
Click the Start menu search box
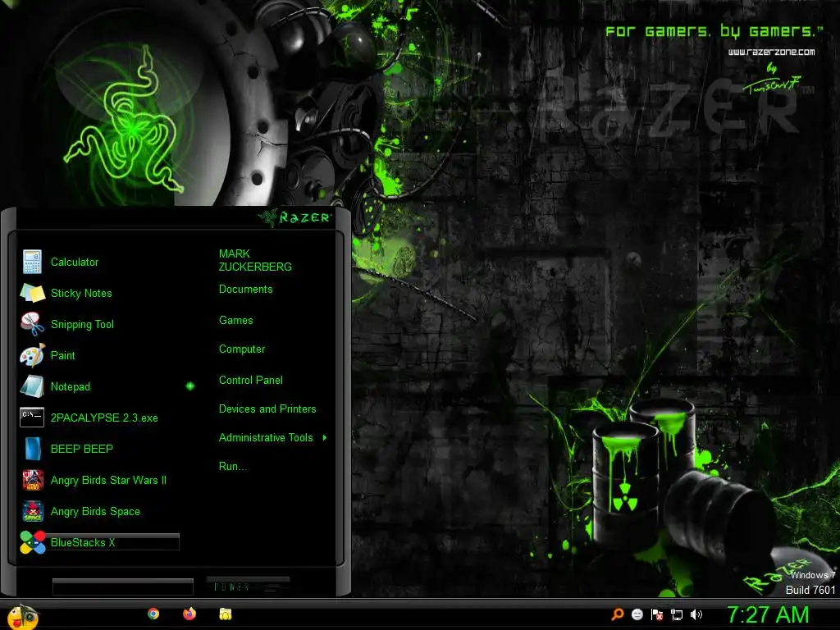(x=123, y=587)
